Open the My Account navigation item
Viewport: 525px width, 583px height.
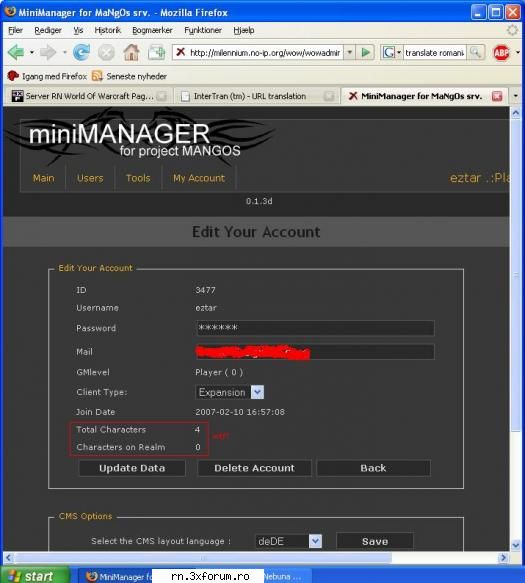point(199,178)
